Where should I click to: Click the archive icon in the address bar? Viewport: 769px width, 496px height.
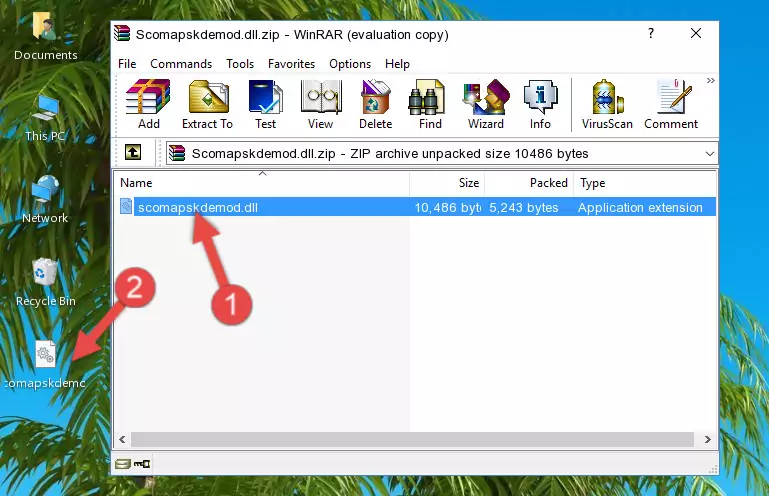[x=177, y=154]
